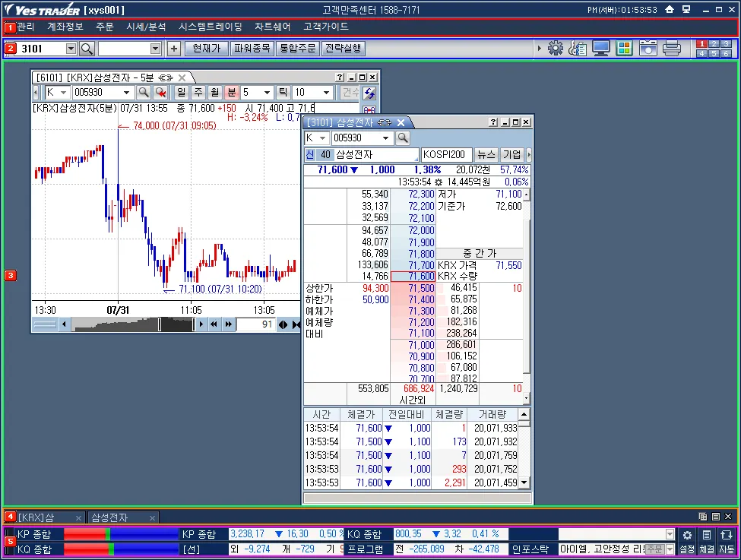The width and height of the screenshot is (741, 560).
Task: Open the 계좌정보 menu
Action: click(65, 27)
